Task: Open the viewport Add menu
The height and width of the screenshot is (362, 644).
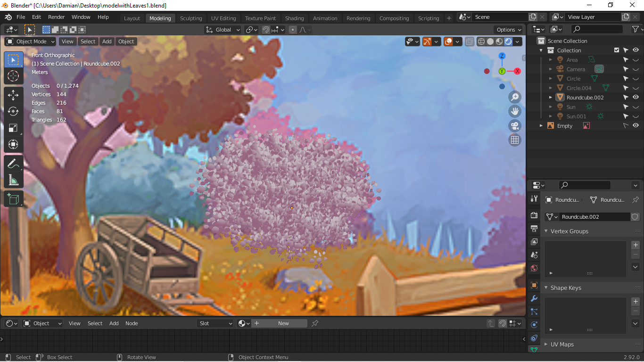Action: point(107,41)
